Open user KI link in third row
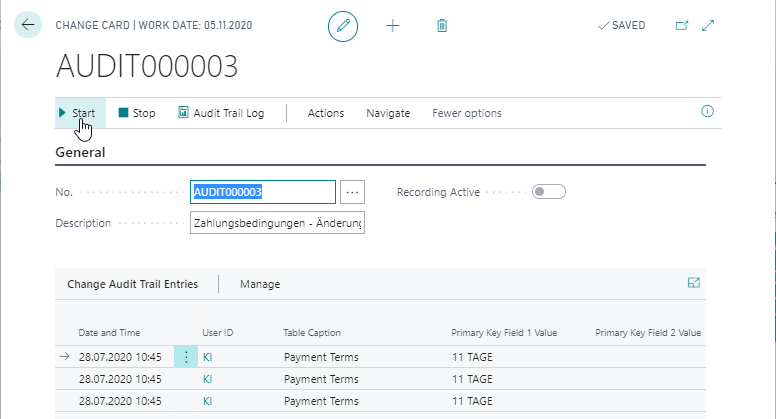 click(207, 401)
